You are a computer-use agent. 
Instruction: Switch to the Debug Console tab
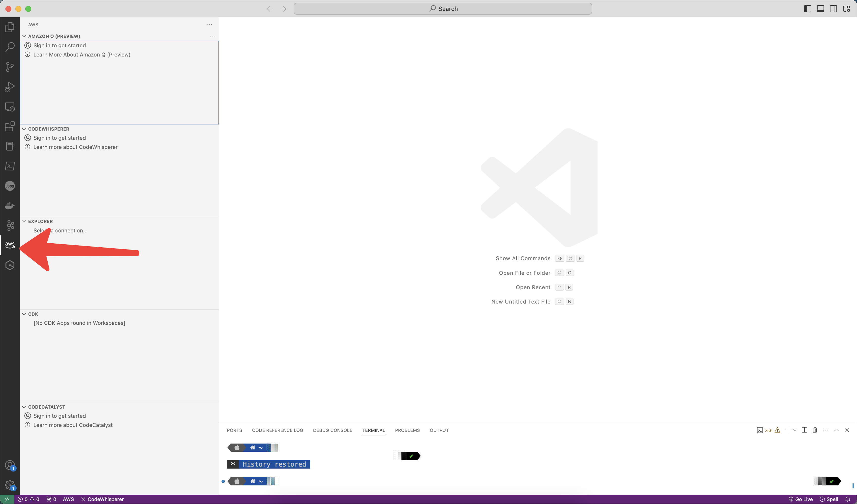tap(333, 430)
